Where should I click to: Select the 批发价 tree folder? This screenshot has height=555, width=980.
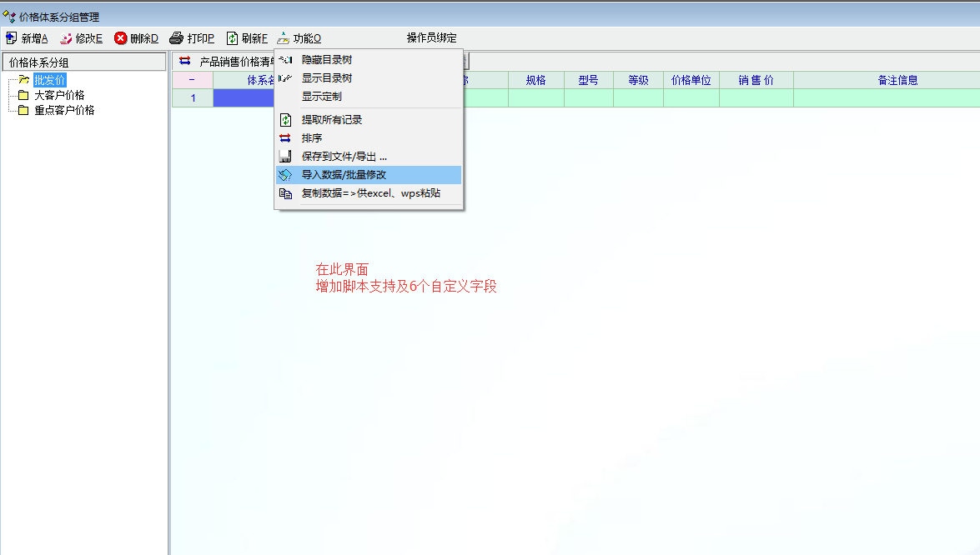click(49, 80)
